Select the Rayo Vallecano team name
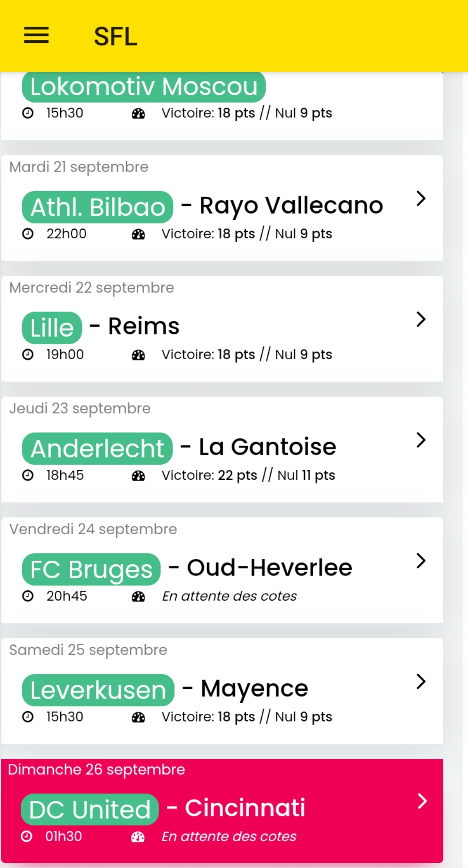This screenshot has width=468, height=868. coord(291,206)
